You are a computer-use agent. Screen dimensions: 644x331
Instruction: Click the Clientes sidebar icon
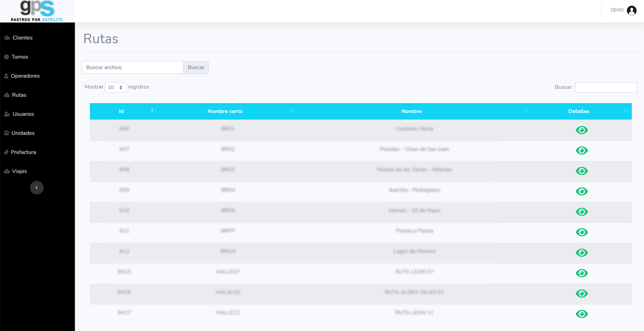click(7, 38)
